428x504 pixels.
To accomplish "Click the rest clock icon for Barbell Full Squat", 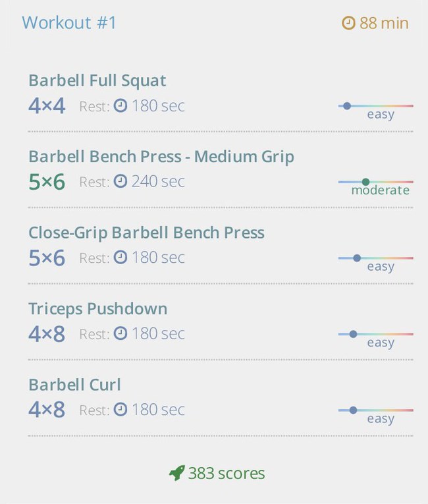I will [x=120, y=105].
